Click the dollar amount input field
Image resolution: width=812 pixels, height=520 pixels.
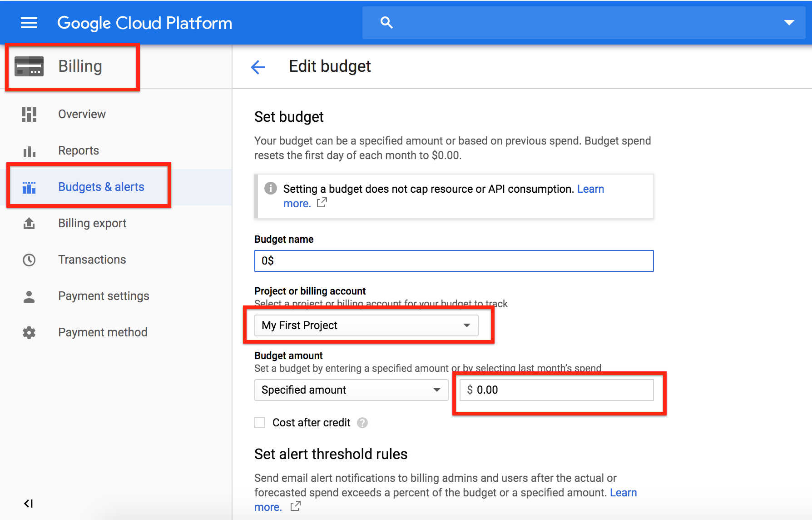tap(557, 390)
